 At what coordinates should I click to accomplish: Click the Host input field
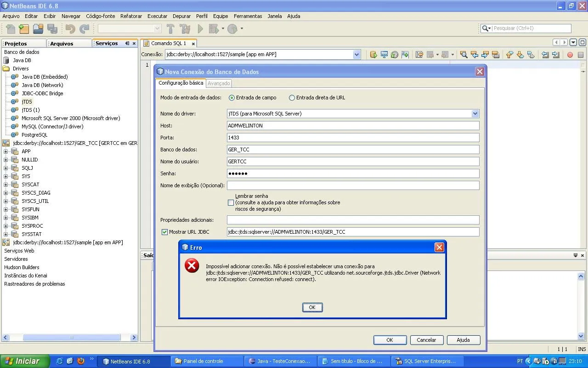(353, 126)
